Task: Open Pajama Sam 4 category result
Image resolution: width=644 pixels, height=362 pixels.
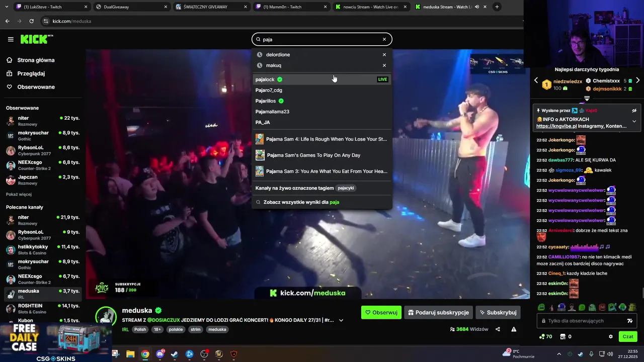Action: [x=322, y=139]
